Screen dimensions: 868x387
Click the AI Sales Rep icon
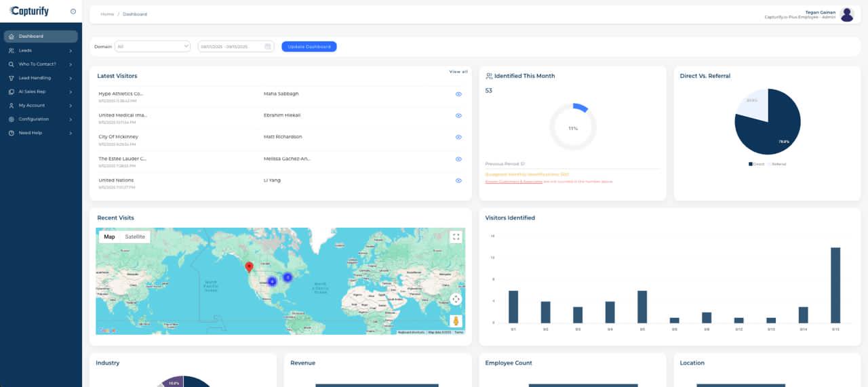12,91
